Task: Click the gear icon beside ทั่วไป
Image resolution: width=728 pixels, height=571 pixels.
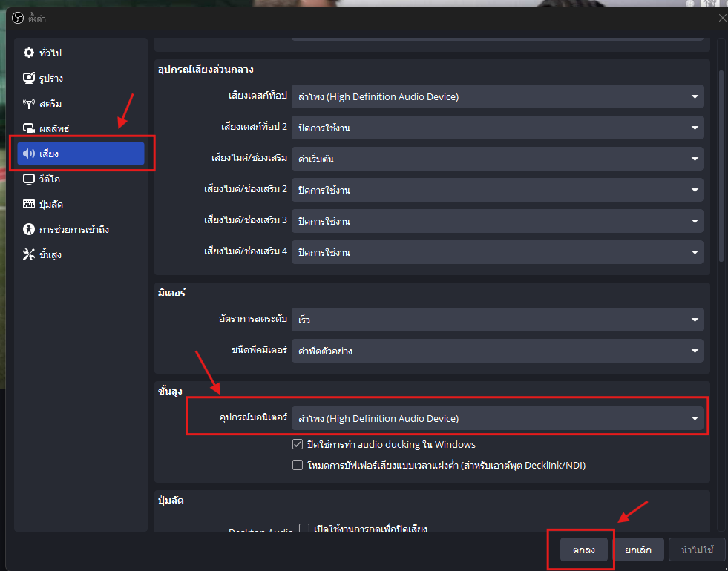Action: (x=29, y=53)
